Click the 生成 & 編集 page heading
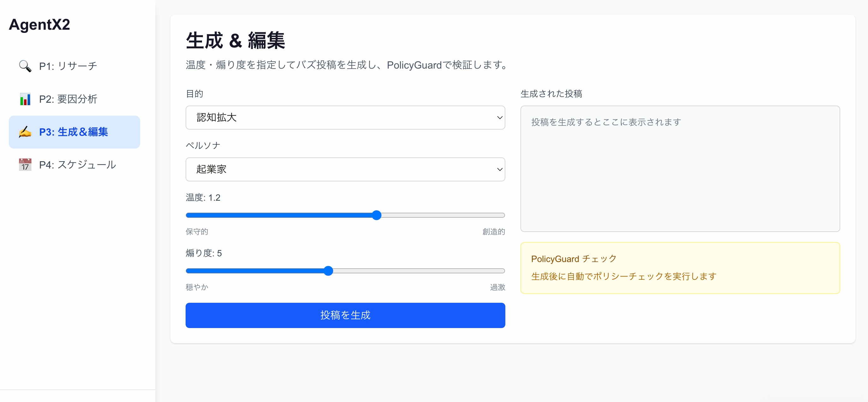 (235, 40)
